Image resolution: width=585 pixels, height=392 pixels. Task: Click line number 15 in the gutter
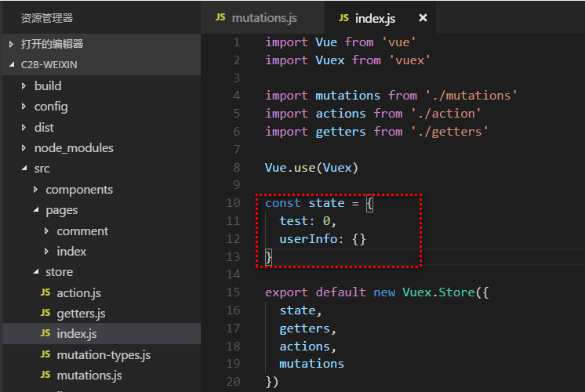[x=233, y=292]
